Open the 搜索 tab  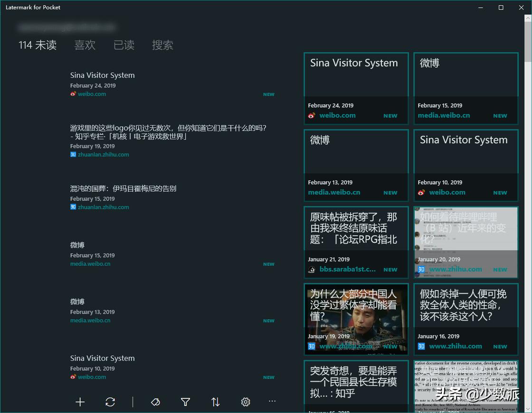pyautogui.click(x=162, y=45)
